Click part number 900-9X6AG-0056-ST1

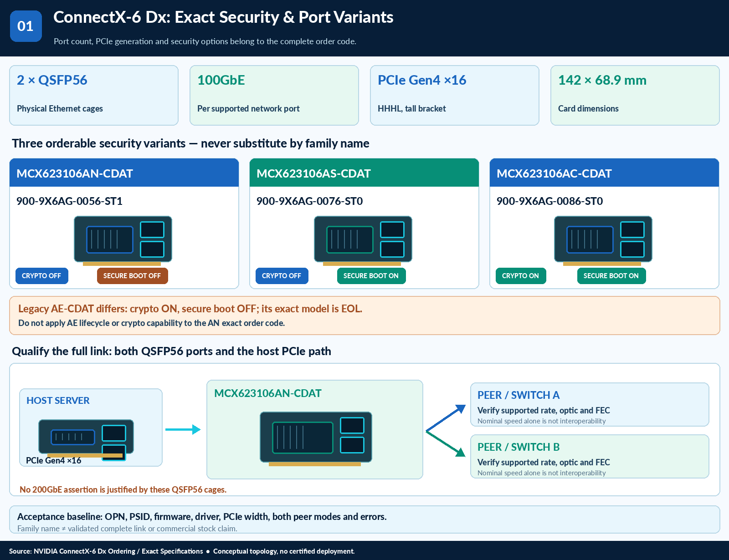click(x=69, y=201)
